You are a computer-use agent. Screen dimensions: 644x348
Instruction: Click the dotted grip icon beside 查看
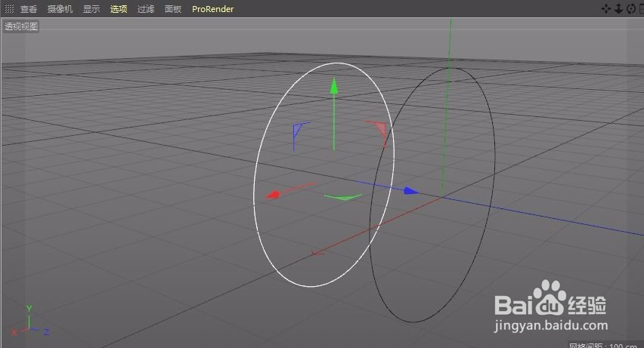tap(9, 8)
